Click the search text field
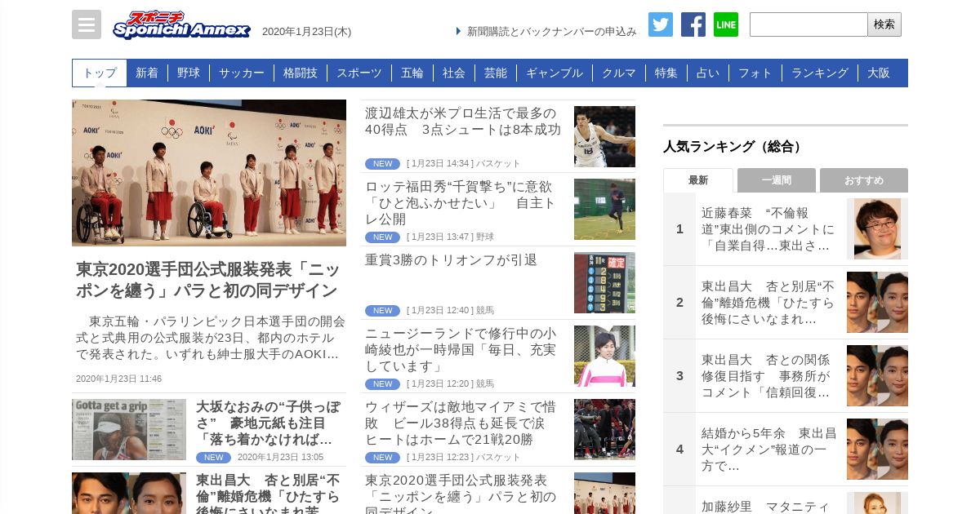 point(808,24)
